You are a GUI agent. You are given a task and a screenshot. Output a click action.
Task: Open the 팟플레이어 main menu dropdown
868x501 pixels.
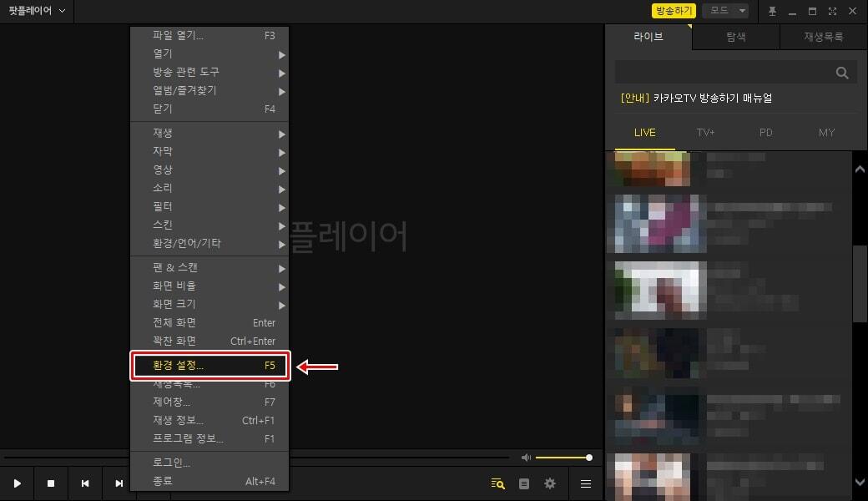pos(37,11)
